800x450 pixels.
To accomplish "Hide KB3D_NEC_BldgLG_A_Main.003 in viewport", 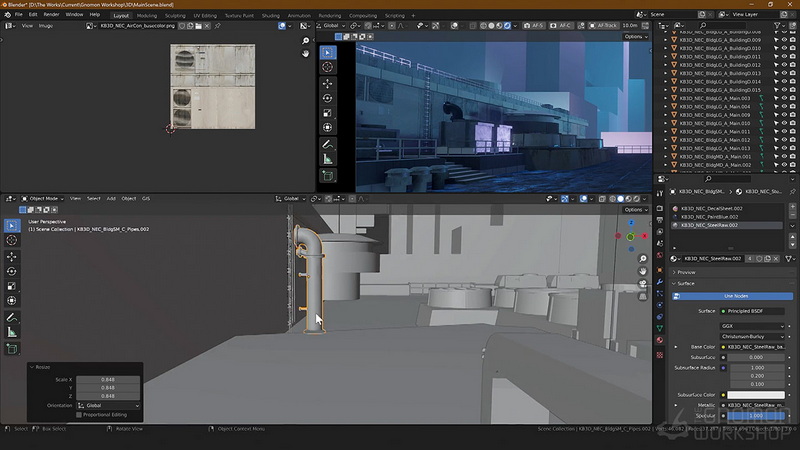I will coord(784,98).
